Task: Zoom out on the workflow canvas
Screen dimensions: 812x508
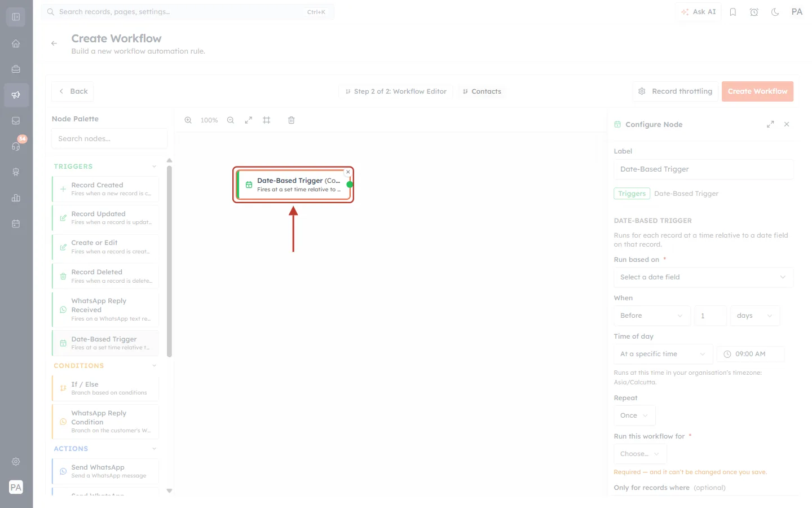Action: 231,120
